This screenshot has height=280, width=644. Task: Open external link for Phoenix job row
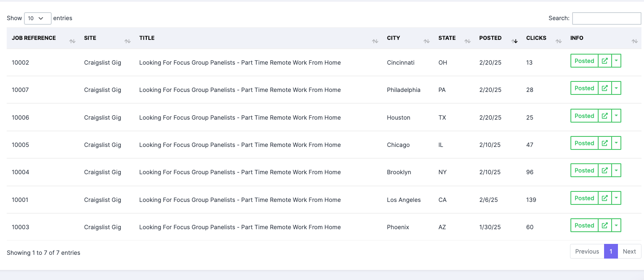pos(604,225)
